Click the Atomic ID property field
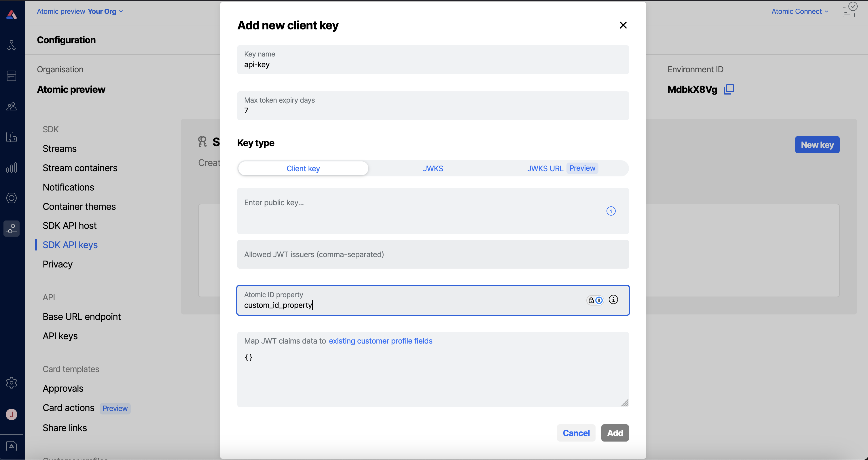Screen dimensions: 868x460 pos(433,301)
